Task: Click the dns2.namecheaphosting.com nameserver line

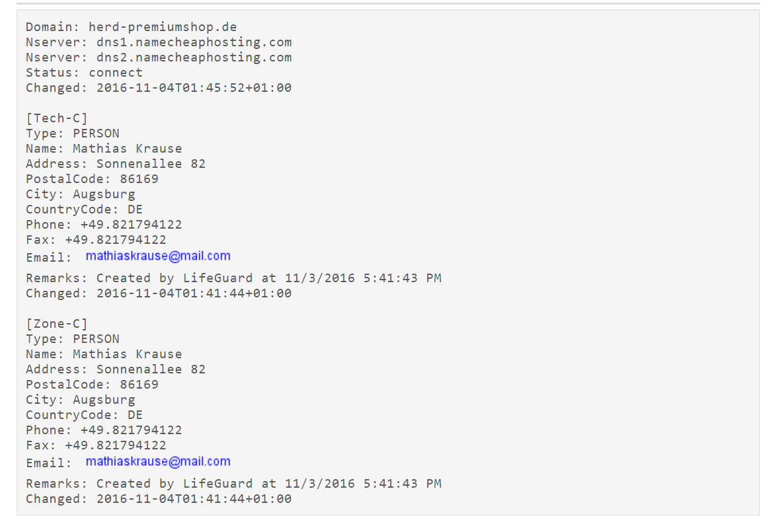Action: (x=159, y=57)
